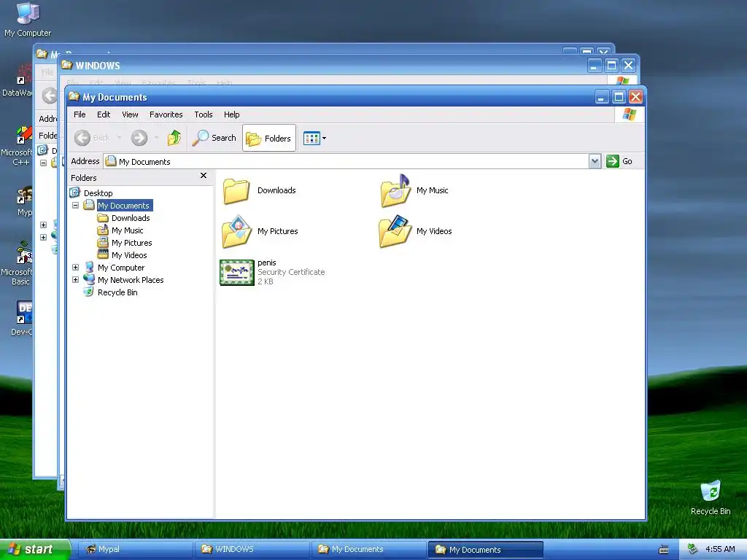
Task: Click the Go button
Action: pyautogui.click(x=619, y=161)
